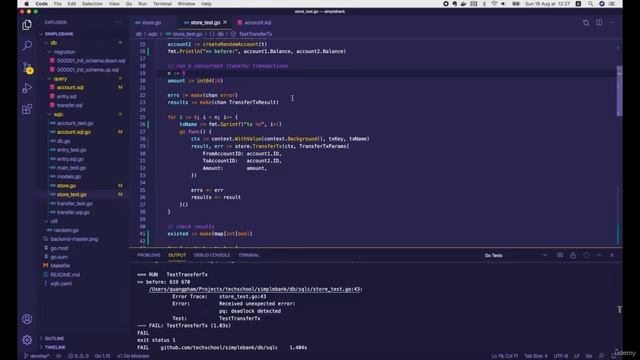The height and width of the screenshot is (360, 640).
Task: Lock the Output panel scrolling
Action: coord(573,255)
